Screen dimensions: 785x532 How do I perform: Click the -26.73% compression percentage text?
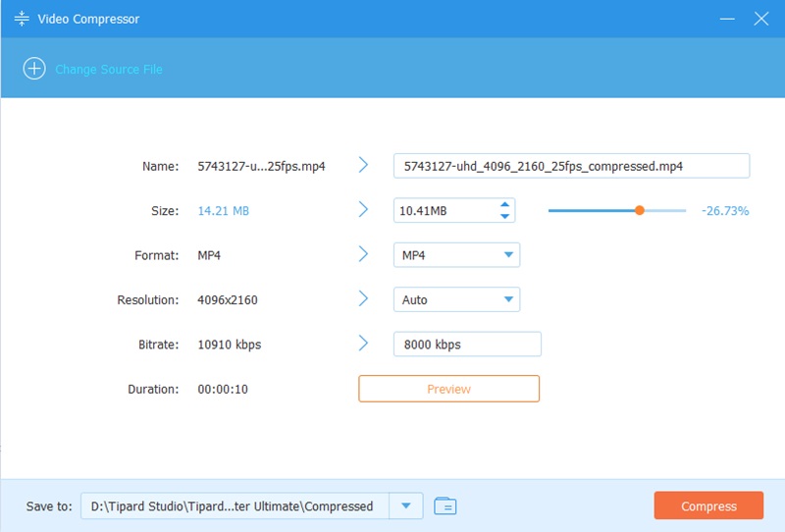(x=725, y=211)
